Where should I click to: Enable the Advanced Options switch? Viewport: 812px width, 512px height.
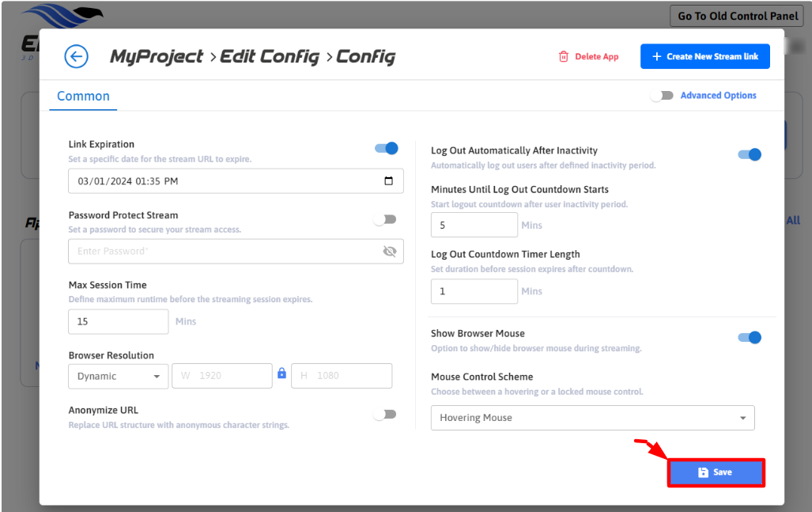click(662, 96)
